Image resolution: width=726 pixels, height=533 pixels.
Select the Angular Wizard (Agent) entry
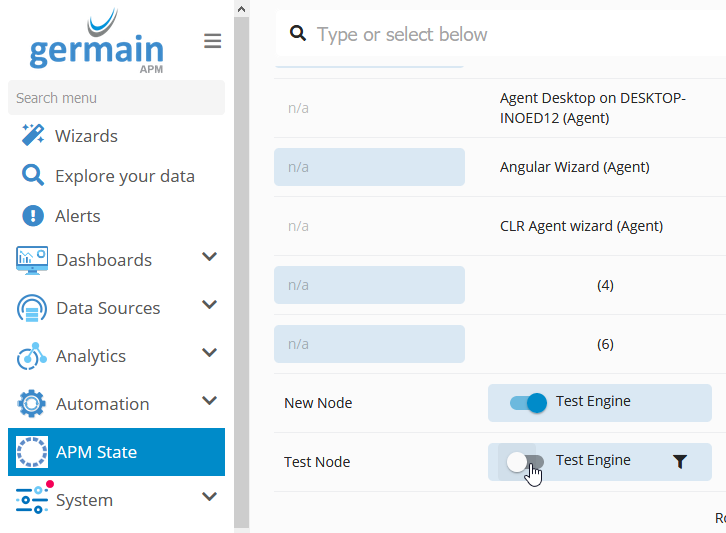click(x=574, y=167)
